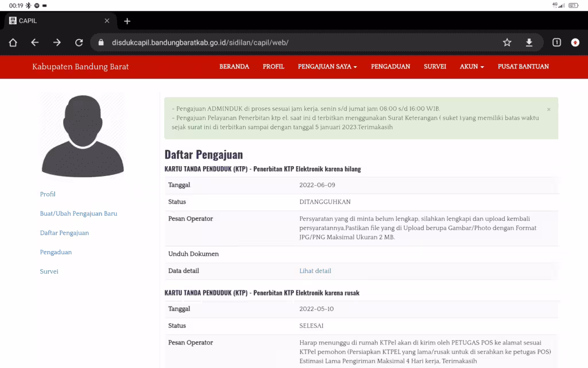Close the CAPIL tab
588x368 pixels.
coord(107,21)
